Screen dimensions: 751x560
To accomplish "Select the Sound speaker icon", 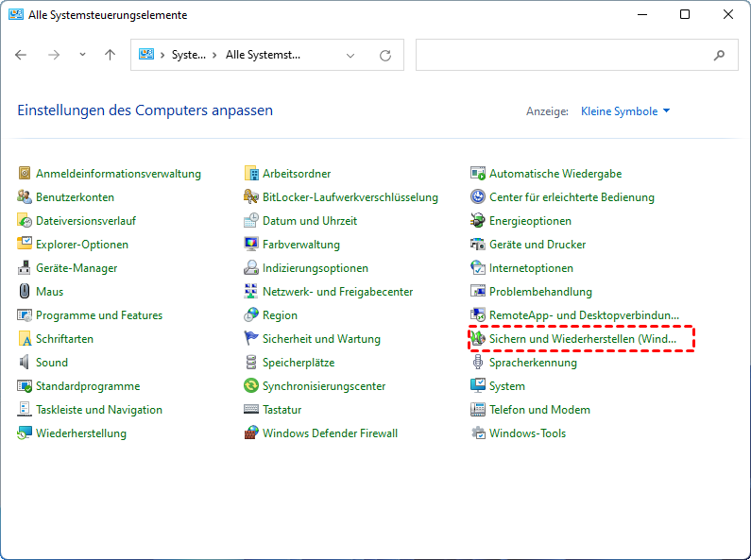I will click(26, 363).
